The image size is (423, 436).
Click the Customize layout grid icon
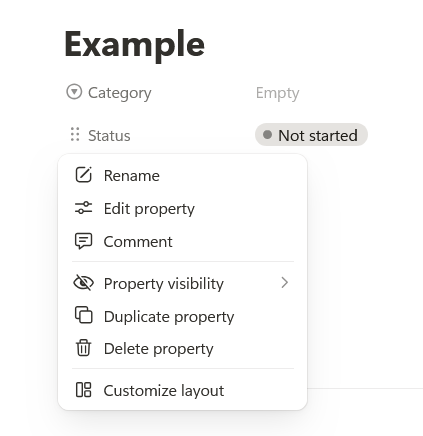pyautogui.click(x=83, y=390)
